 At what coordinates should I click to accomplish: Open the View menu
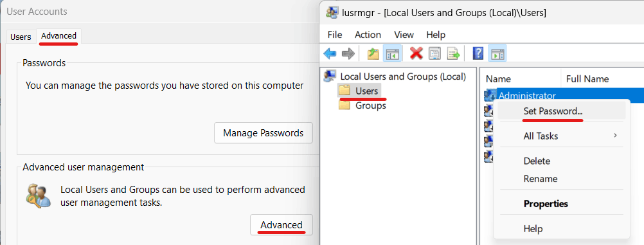click(404, 35)
